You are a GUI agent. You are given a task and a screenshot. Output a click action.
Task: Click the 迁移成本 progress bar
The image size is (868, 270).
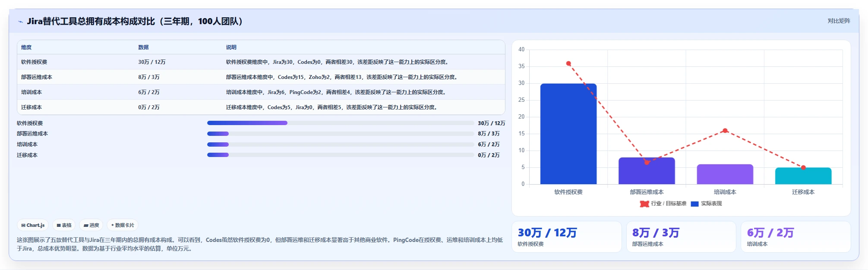pos(341,155)
